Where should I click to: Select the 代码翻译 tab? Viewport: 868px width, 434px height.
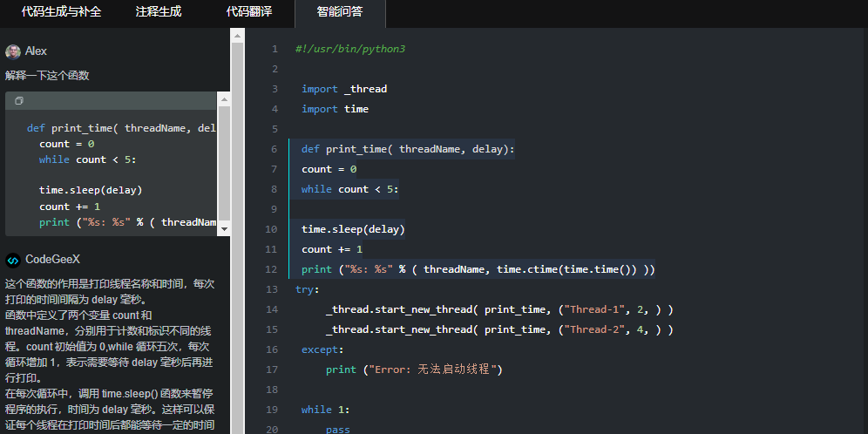click(x=249, y=12)
